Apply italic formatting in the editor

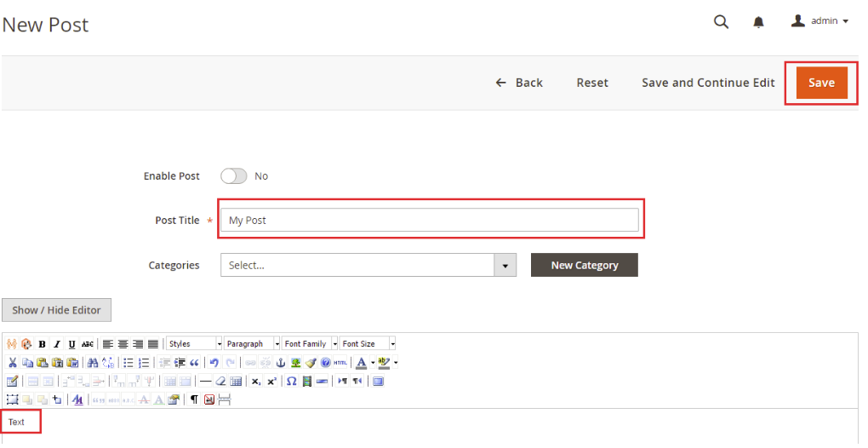coord(56,344)
